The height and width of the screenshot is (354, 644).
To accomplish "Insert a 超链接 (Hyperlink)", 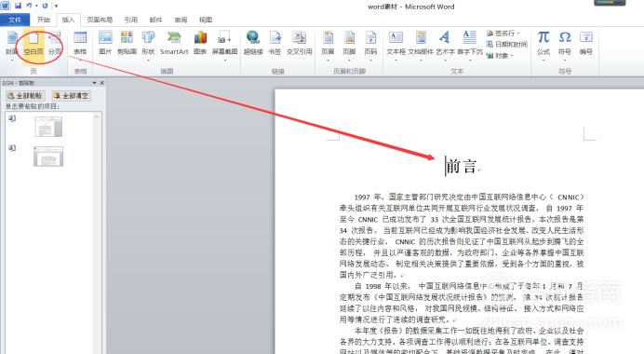I will click(x=253, y=43).
